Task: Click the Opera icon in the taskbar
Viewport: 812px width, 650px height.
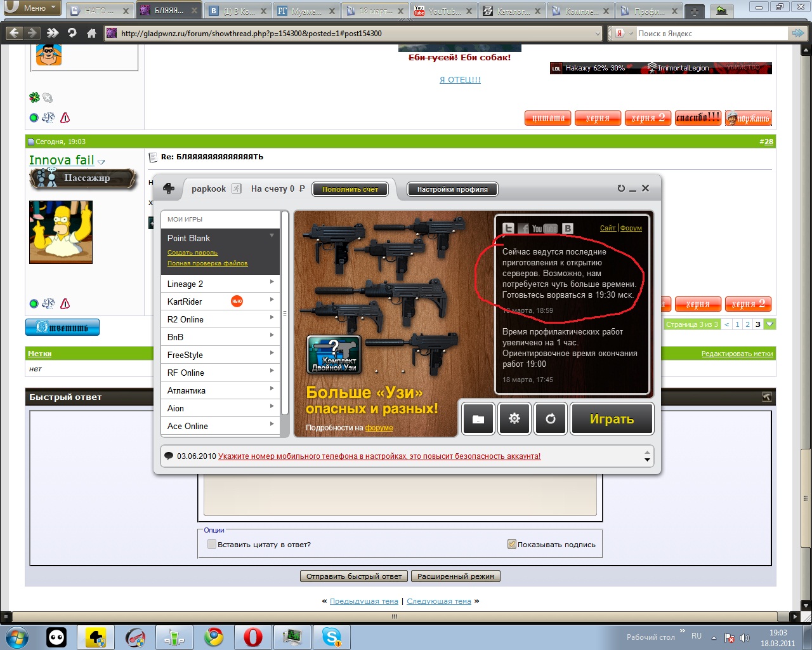Action: pos(252,637)
